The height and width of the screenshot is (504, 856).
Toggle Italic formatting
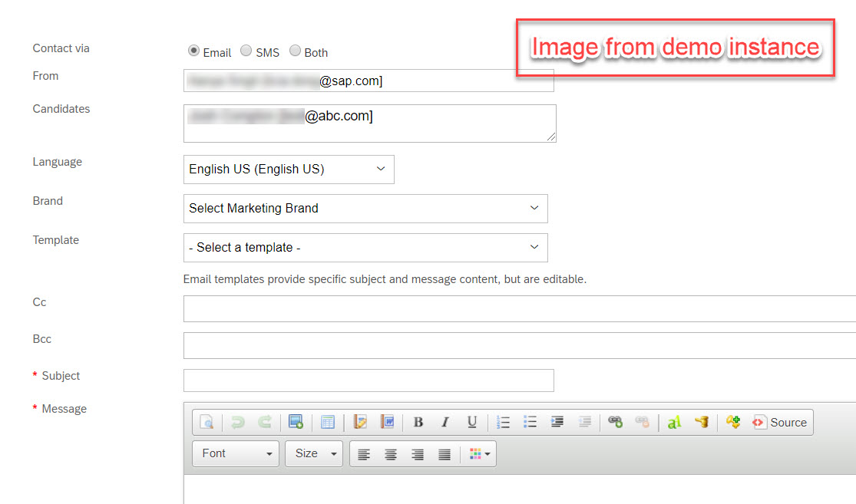click(445, 422)
